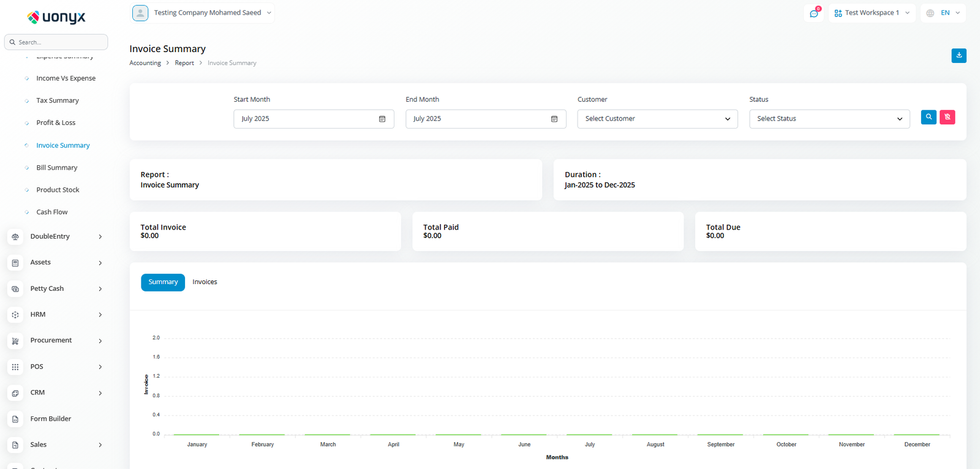Click the calendar icon in End Month
The width and height of the screenshot is (980, 469).
(554, 119)
